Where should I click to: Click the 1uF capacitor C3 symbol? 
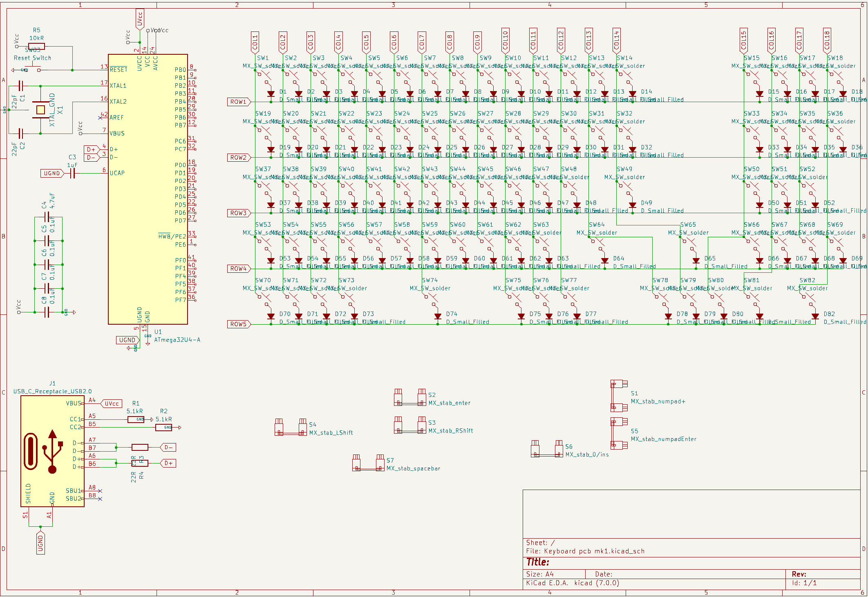pos(73,173)
